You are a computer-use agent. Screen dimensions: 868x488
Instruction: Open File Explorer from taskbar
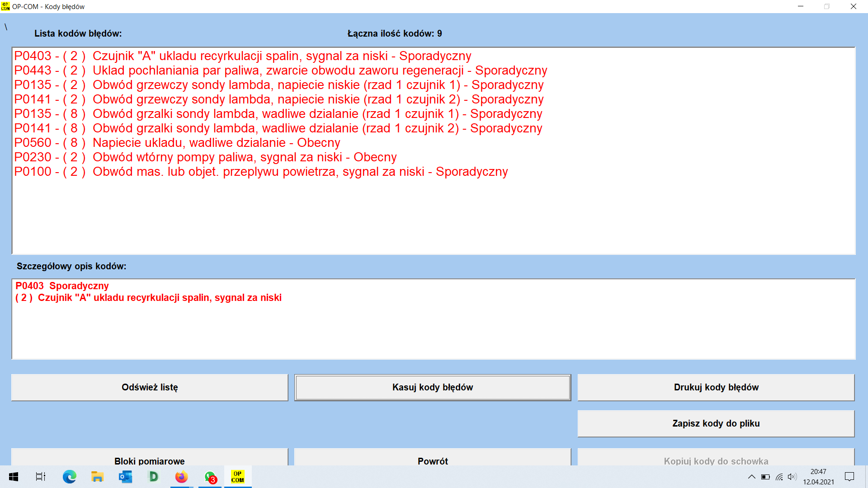tap(97, 477)
